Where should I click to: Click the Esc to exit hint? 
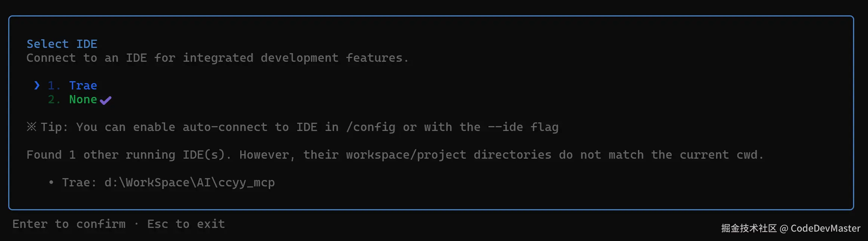coord(186,224)
